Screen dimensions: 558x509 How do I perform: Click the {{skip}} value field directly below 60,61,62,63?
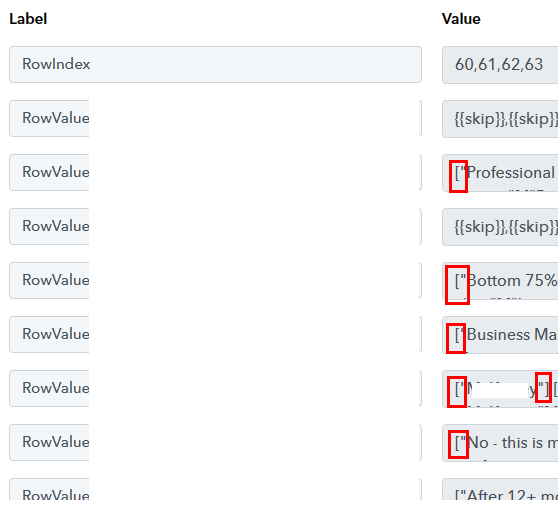[x=500, y=119]
